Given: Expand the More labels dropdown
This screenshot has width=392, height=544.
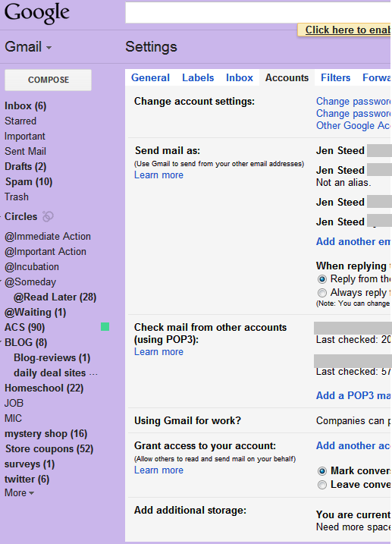Looking at the screenshot, I should pos(19,492).
